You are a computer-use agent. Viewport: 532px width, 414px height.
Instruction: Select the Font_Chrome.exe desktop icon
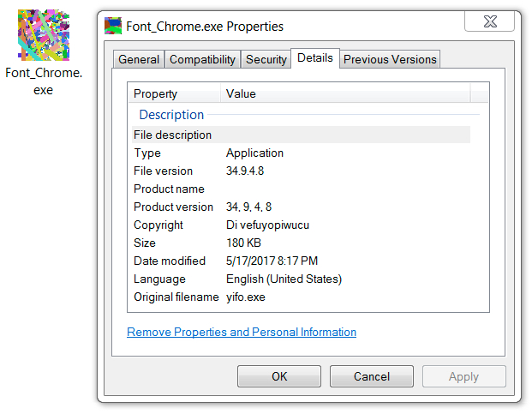[41, 34]
